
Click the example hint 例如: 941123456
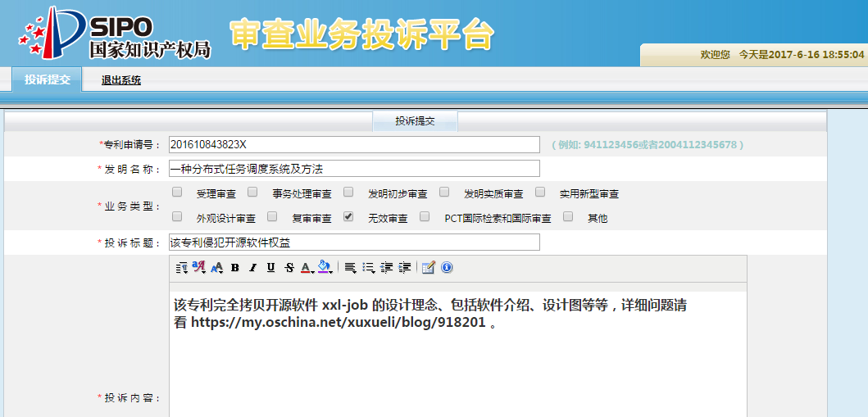pyautogui.click(x=648, y=145)
